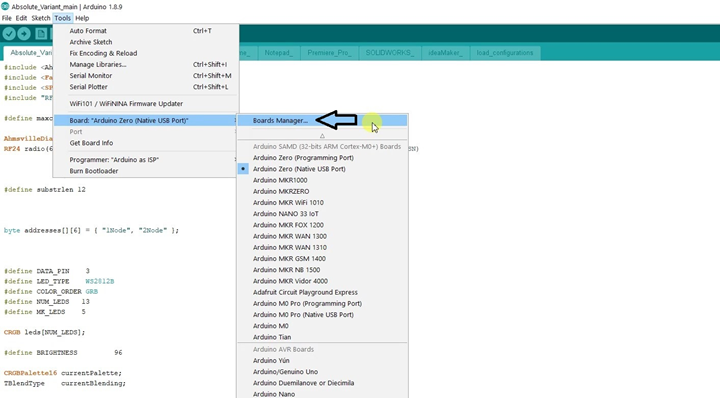The image size is (720, 398).
Task: Click the Arduino app logo in title bar
Action: tap(5, 6)
